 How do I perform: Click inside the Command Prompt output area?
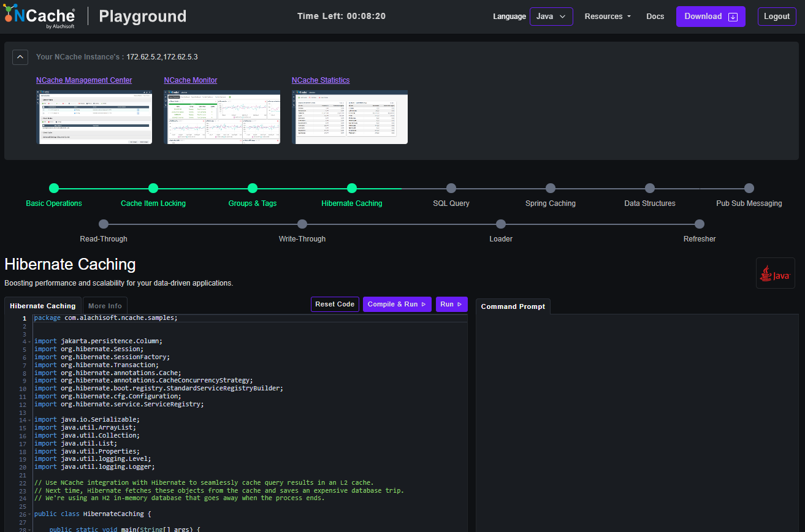point(637,423)
